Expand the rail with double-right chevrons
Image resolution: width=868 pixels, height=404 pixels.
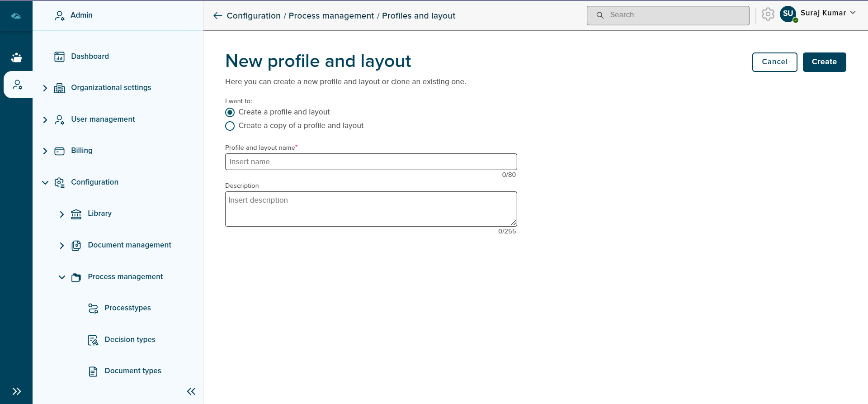click(17, 391)
